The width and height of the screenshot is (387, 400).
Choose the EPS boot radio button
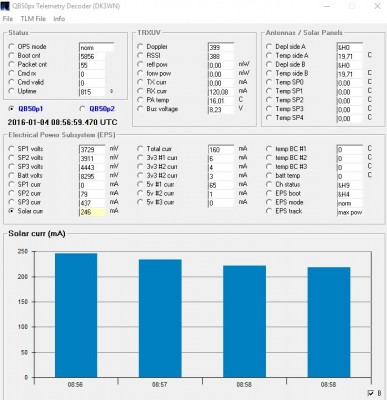click(x=269, y=193)
